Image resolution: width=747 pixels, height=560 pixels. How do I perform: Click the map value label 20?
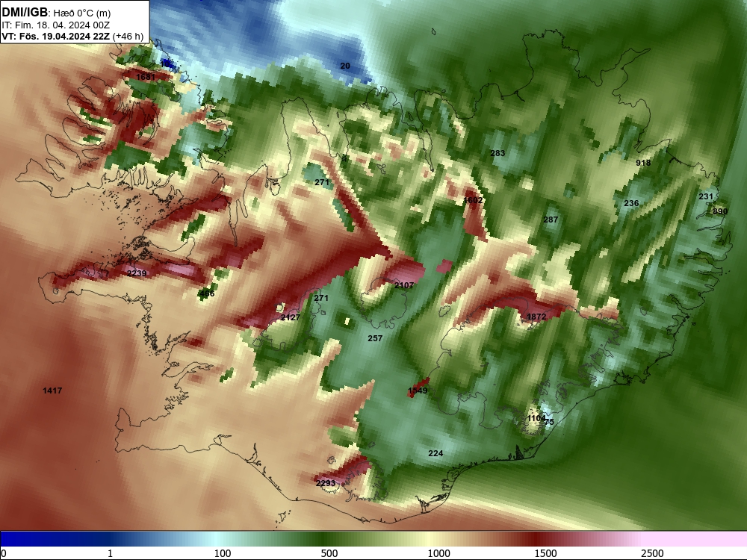tap(345, 66)
